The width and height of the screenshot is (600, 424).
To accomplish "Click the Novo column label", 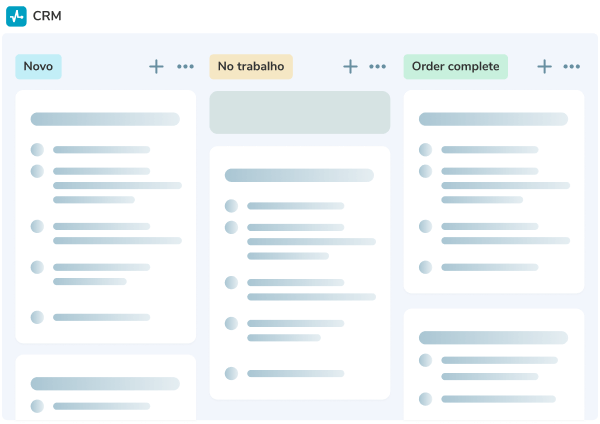I will (38, 67).
